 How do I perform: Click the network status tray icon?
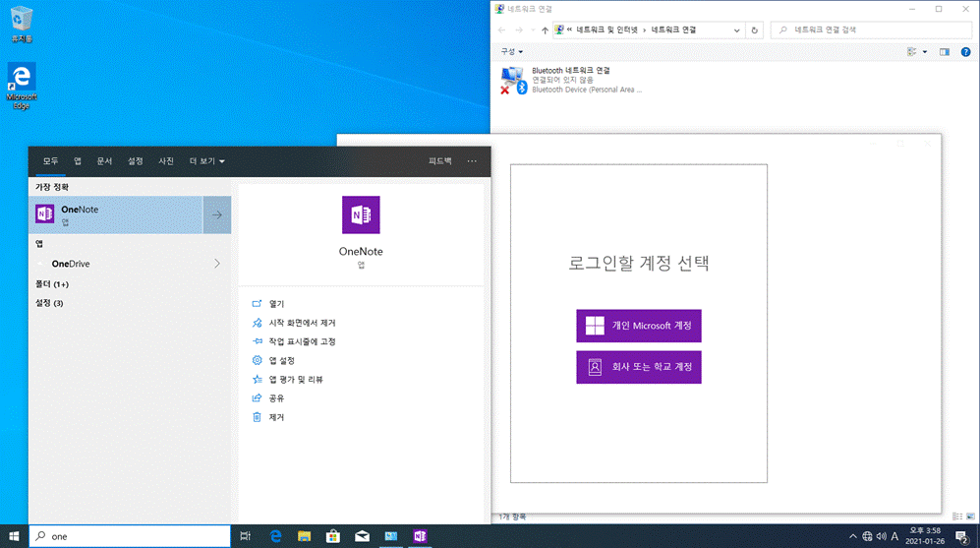click(x=868, y=536)
